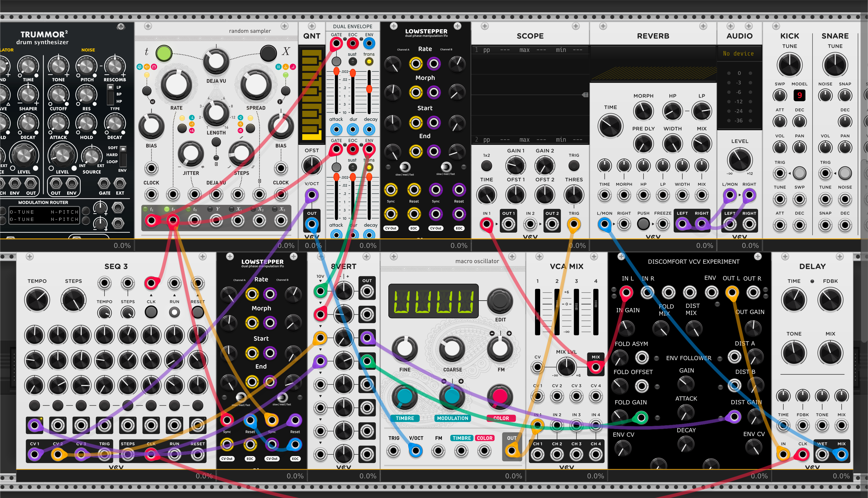Click the pink dice grid icon on random sampler
This screenshot has height=498, width=868.
154,67
